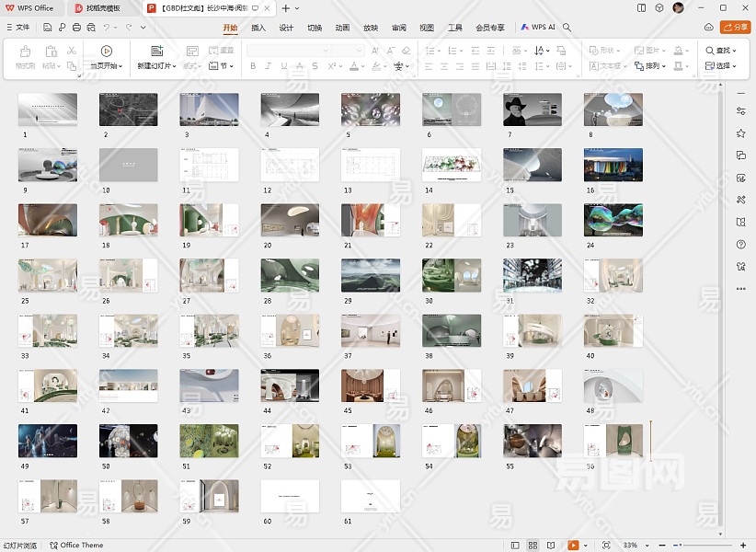The image size is (756, 552).
Task: Click the WPS AI button
Action: [539, 28]
